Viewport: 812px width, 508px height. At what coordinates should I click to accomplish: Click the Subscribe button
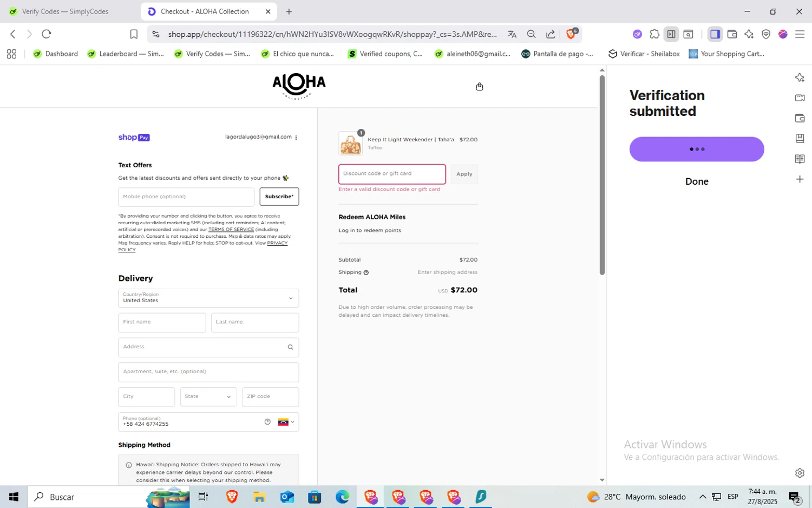click(x=279, y=197)
